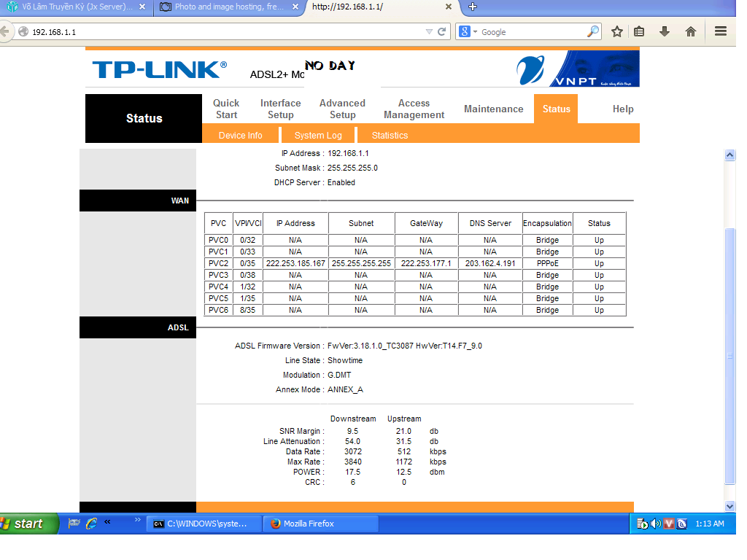Open the search engine chooser dropdown arrow

coord(475,32)
